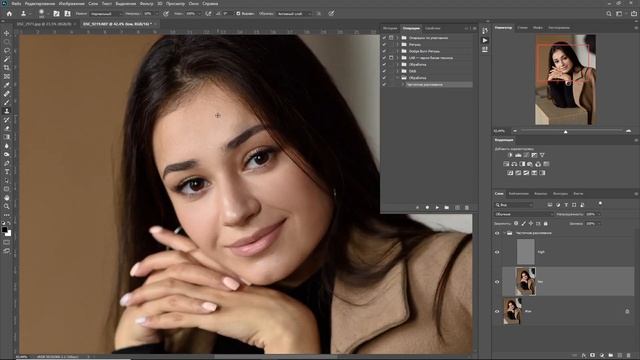The height and width of the screenshot is (360, 640).
Task: Select the Move tool
Action: click(x=7, y=33)
